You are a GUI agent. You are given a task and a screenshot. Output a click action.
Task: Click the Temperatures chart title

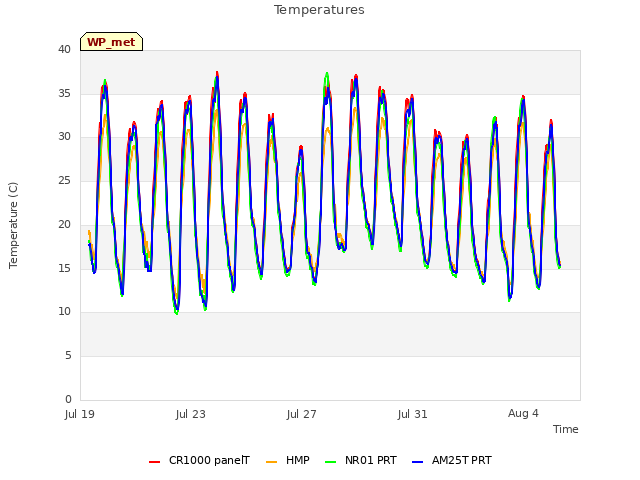(x=319, y=10)
